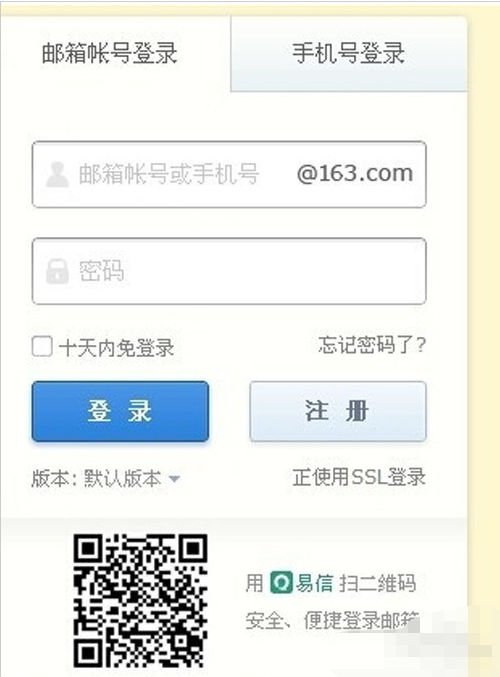Switch to the 邮箱帐号登录 tab

pos(109,54)
